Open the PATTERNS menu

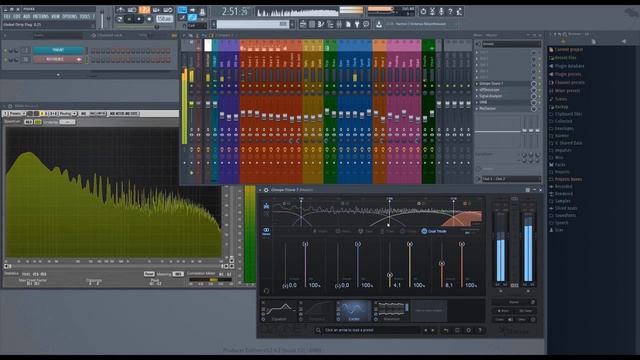coord(41,17)
